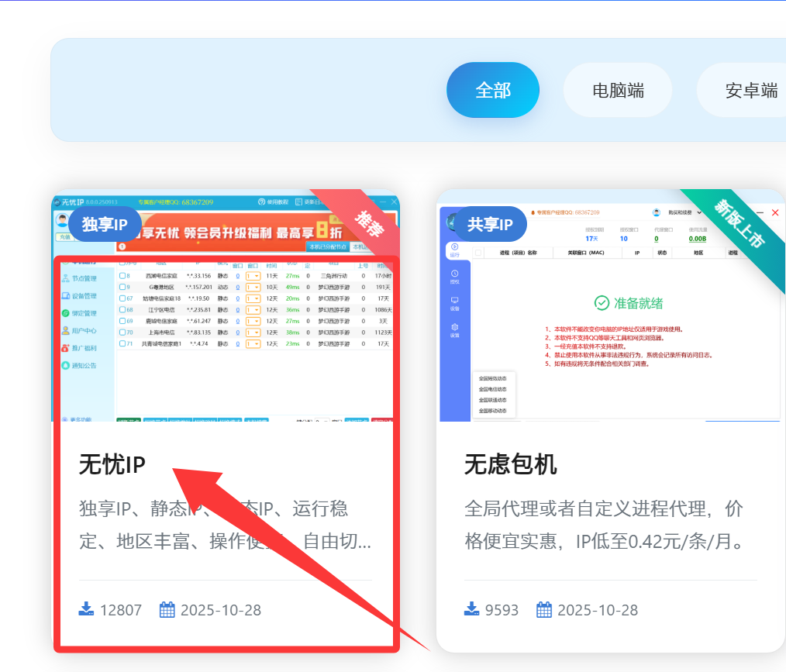This screenshot has width=786, height=672.
Task: Switch to the 电脑端 tab
Action: pyautogui.click(x=618, y=90)
